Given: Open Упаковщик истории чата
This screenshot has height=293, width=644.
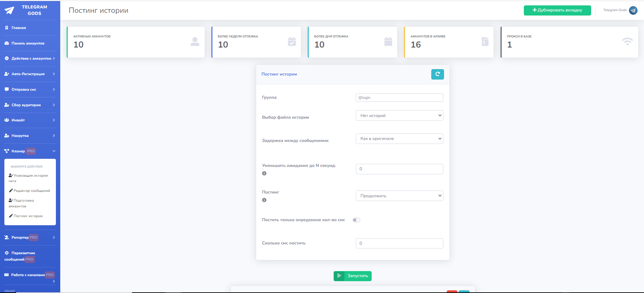Looking at the screenshot, I should pos(28,178).
